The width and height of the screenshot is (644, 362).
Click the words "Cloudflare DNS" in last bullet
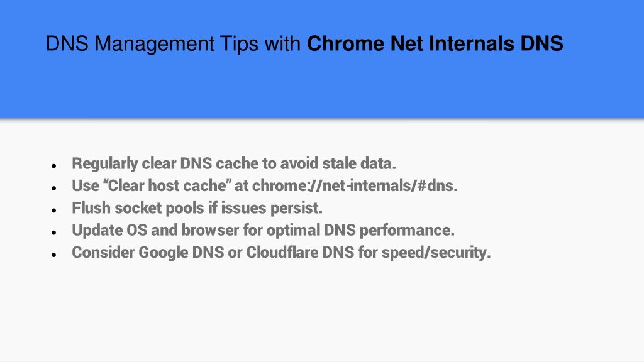point(300,253)
